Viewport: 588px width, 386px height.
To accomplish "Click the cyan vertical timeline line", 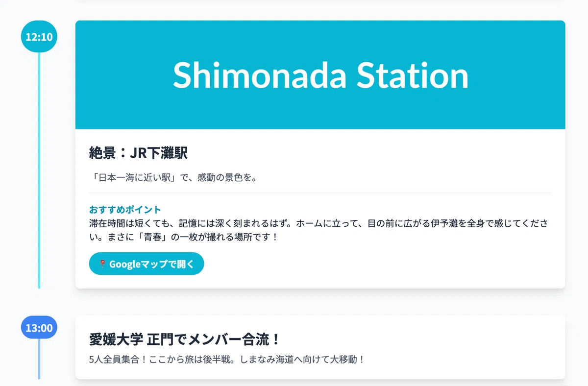I will [x=39, y=170].
